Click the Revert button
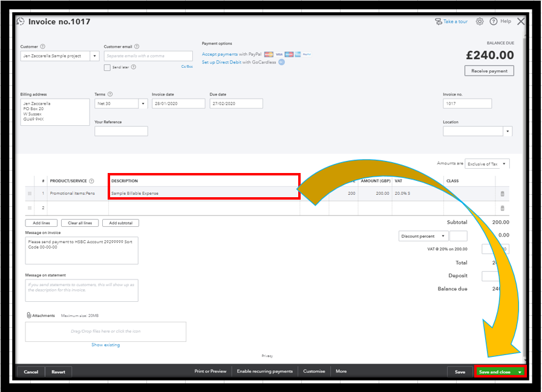Image resolution: width=542 pixels, height=392 pixels. 59,372
